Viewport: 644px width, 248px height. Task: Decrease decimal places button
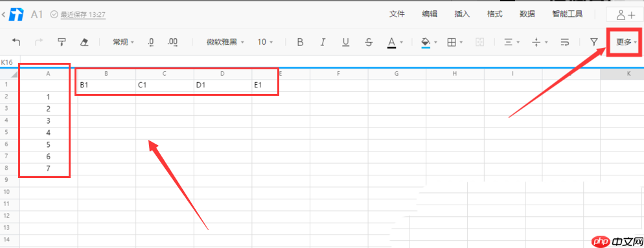[151, 42]
